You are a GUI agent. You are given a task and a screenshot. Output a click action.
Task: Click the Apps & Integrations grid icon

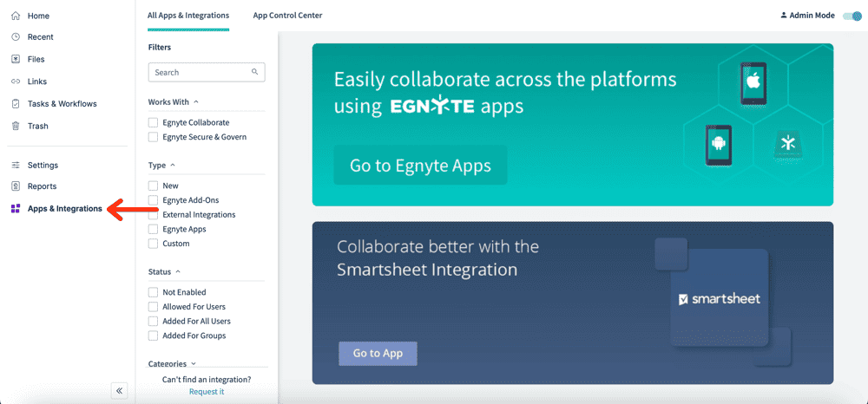(x=16, y=209)
